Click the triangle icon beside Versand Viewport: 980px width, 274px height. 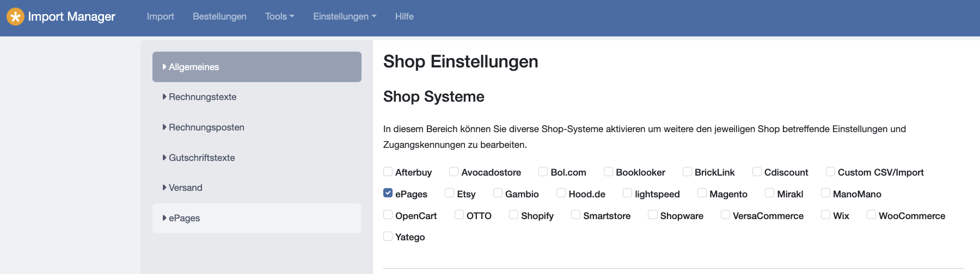coord(164,188)
